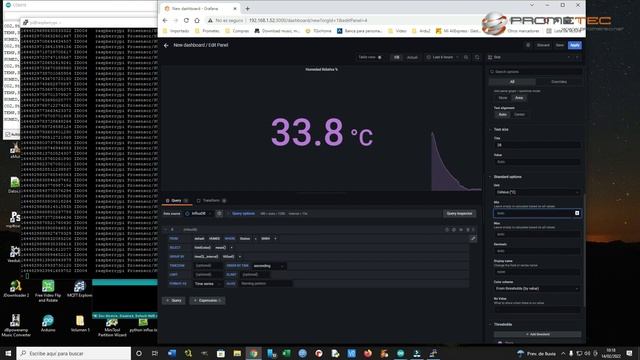
Task: Open Task View on the taskbar
Action: click(x=155, y=353)
